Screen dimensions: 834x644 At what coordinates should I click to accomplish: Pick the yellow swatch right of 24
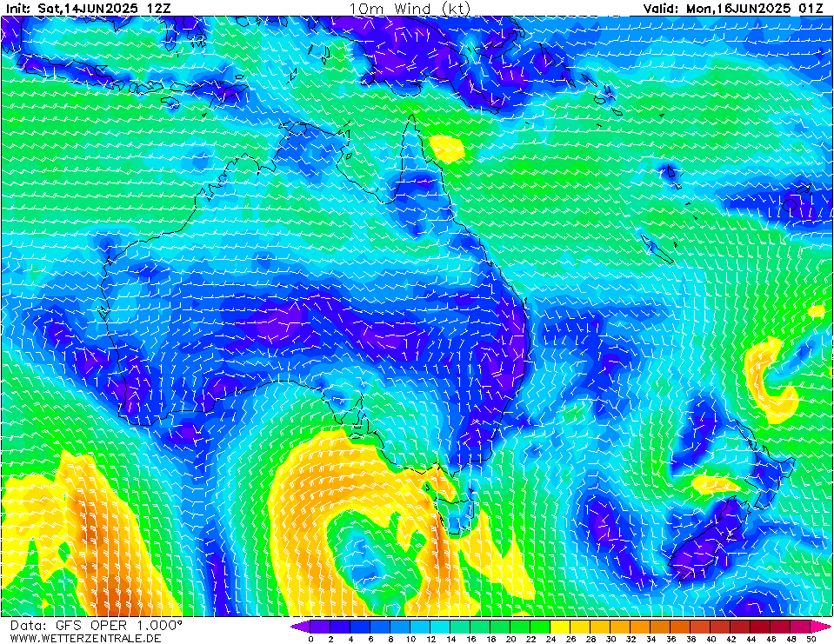coord(561,627)
